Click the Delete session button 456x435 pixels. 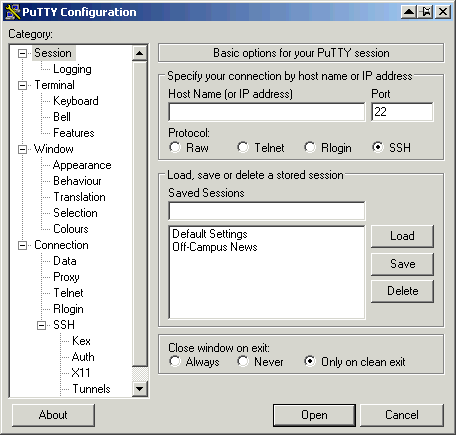(402, 291)
